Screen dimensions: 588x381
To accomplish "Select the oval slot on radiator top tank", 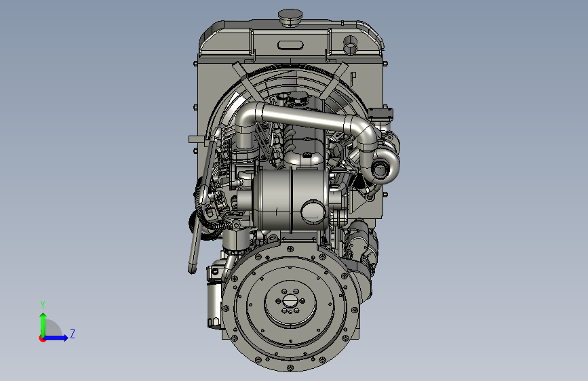I will (290, 45).
